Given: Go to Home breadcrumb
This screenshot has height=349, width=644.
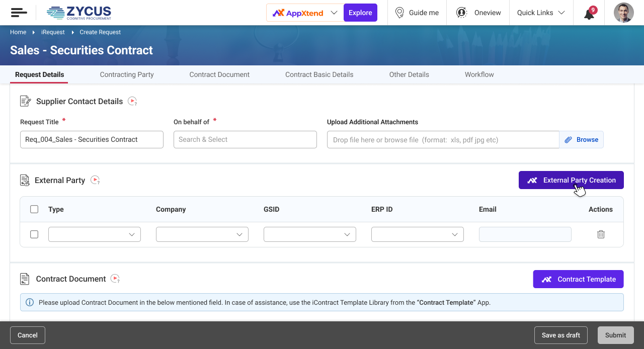Looking at the screenshot, I should tap(18, 32).
